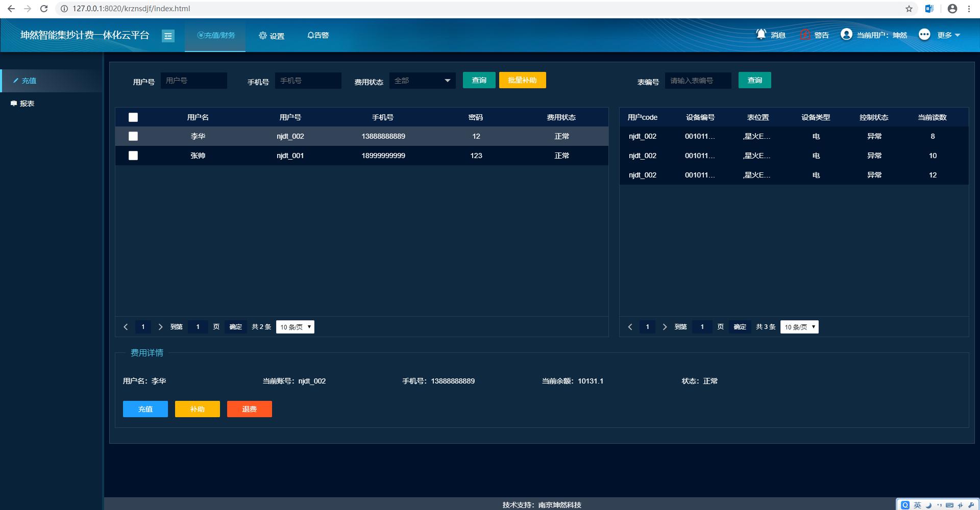Click the sidebar collapse menu icon
Viewport: 980px width, 510px height.
click(168, 36)
